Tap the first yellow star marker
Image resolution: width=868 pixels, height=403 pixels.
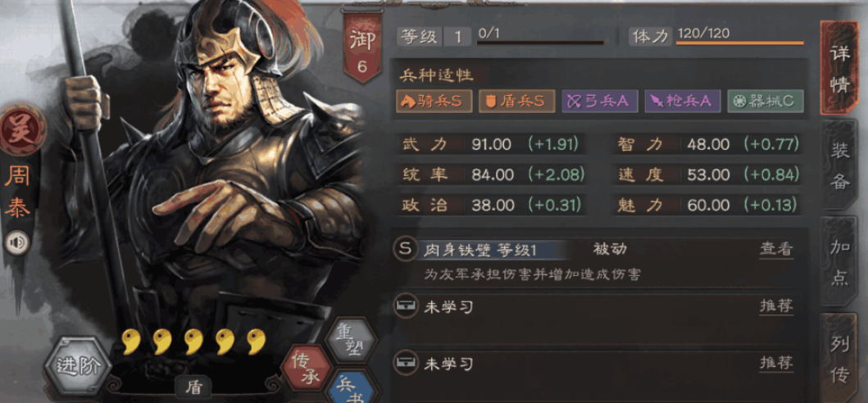130,342
